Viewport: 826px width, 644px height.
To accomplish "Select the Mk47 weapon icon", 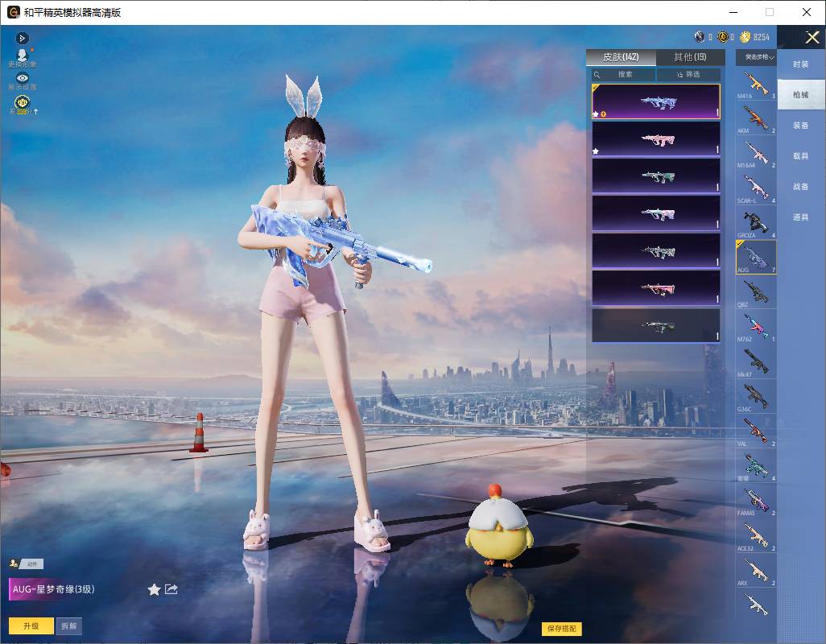I will (x=756, y=362).
